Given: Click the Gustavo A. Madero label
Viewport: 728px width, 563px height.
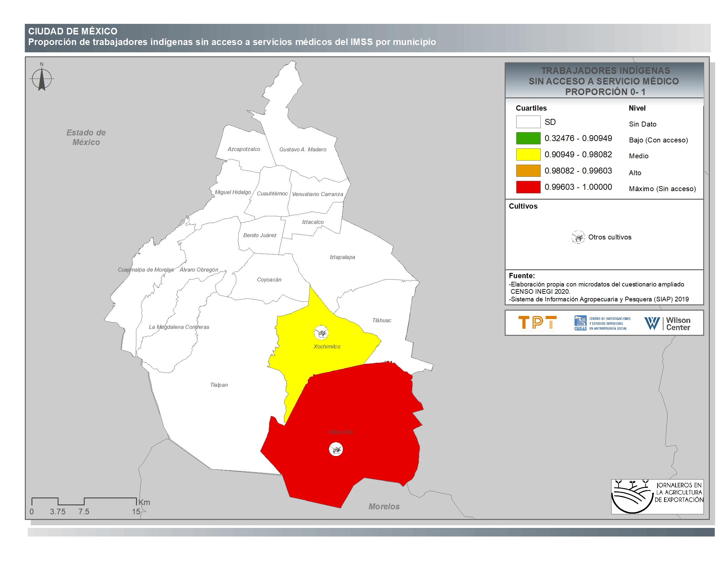Looking at the screenshot, I should [303, 149].
